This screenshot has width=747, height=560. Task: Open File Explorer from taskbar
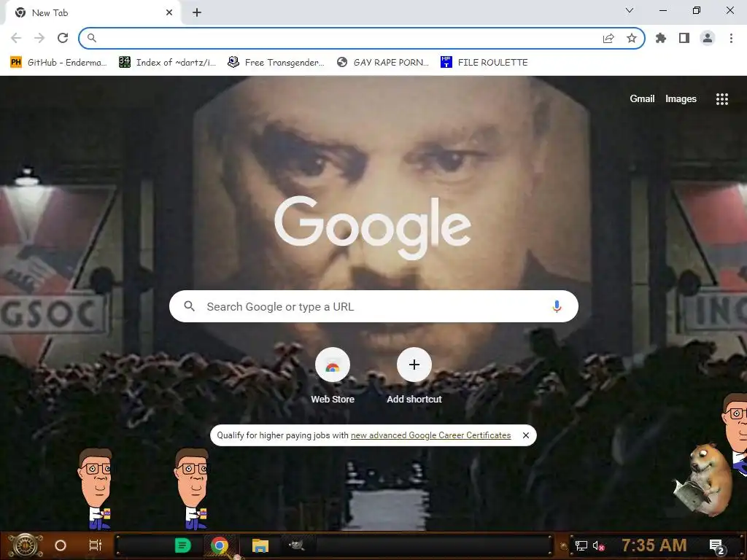(260, 545)
